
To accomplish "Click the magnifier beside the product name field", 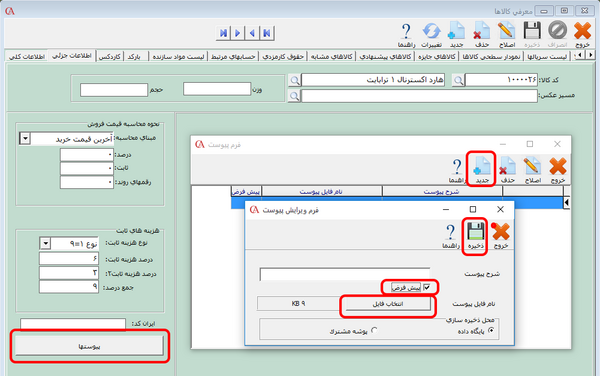I will 294,80.
